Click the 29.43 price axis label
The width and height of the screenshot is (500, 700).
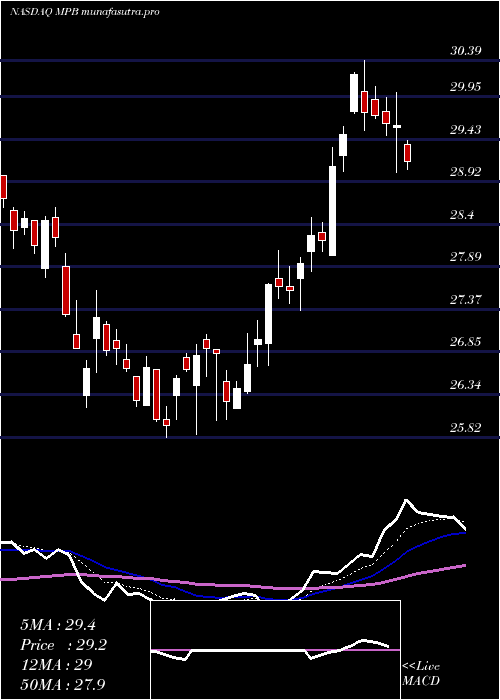point(465,130)
